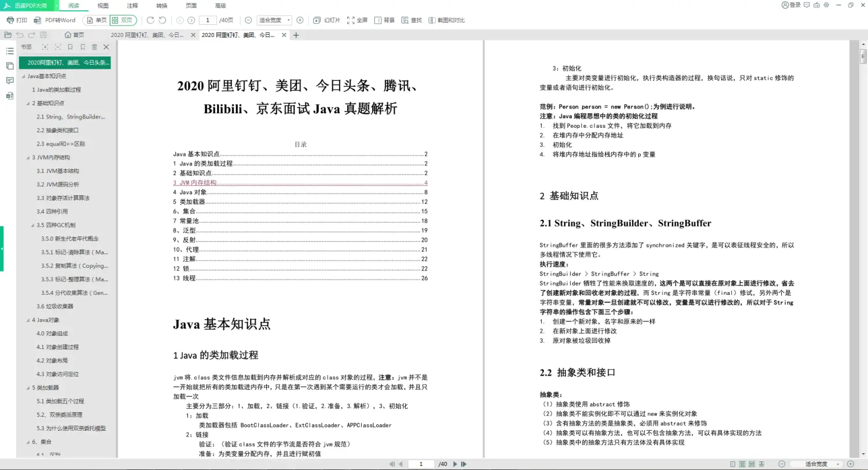This screenshot has height=470, width=868.
Task: Collapse the 3 JVM内存结构 bookmark node
Action: pos(28,158)
